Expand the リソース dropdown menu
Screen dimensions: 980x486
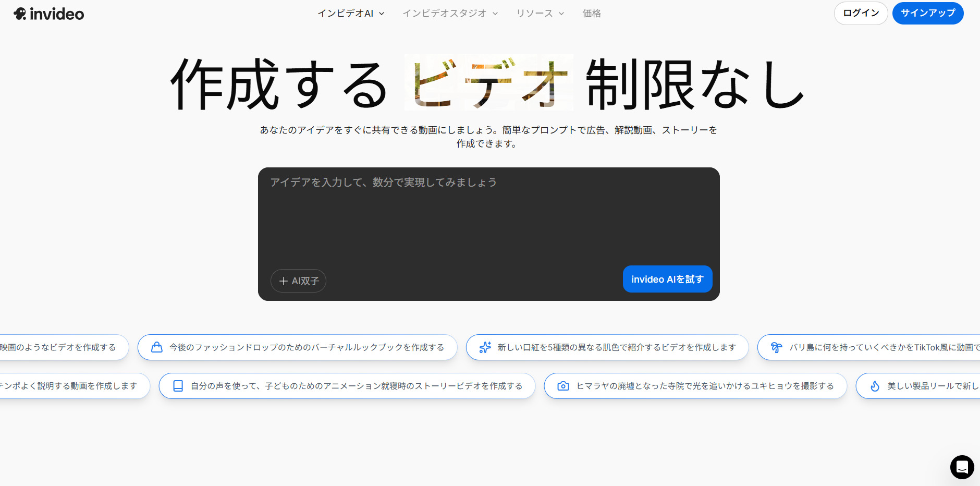(x=540, y=14)
